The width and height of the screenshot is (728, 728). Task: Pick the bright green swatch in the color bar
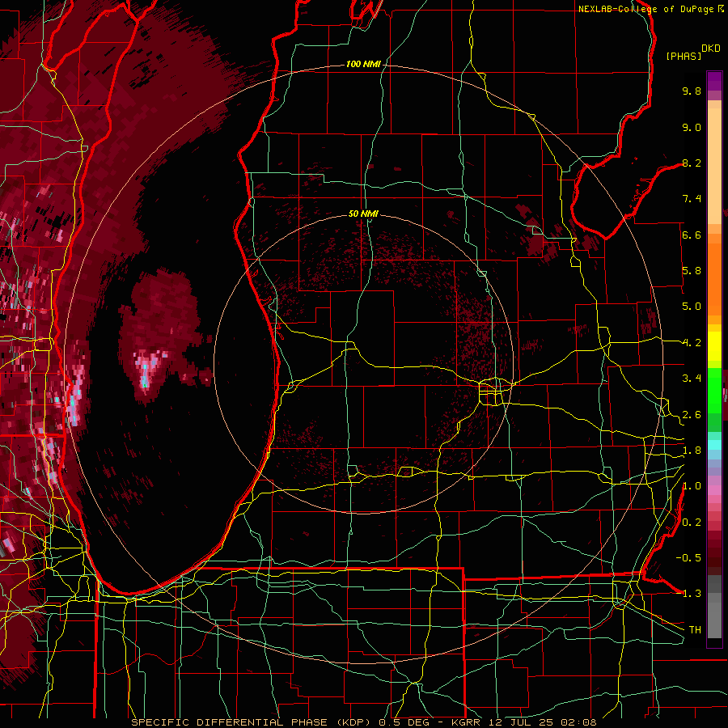click(x=714, y=390)
